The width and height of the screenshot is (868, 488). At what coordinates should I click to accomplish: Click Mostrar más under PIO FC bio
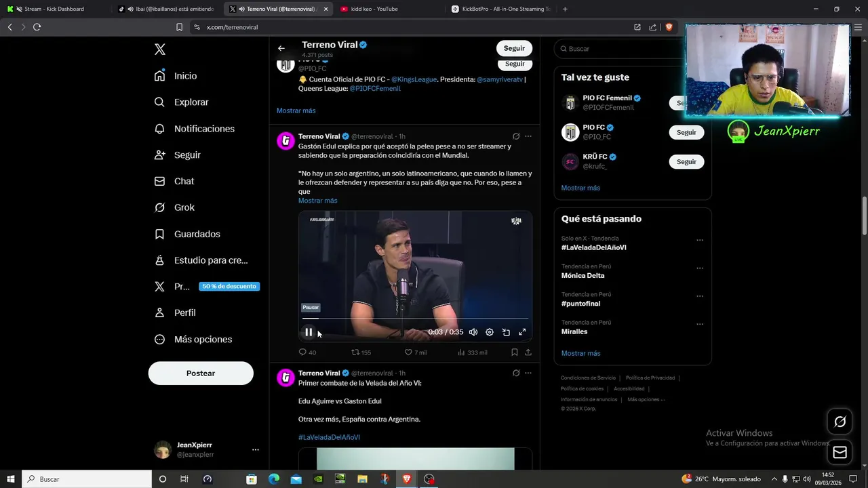click(296, 110)
